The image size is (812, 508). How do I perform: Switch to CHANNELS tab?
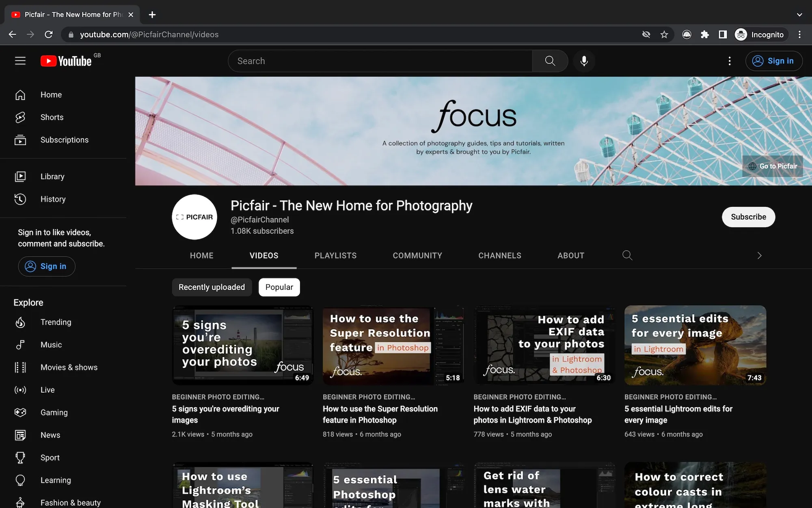[x=500, y=256]
